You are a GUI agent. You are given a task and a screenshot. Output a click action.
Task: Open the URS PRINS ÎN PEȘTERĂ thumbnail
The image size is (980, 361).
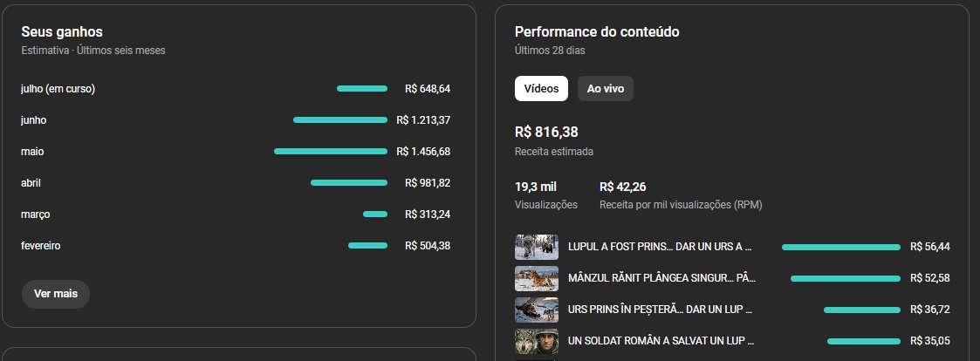click(x=537, y=310)
